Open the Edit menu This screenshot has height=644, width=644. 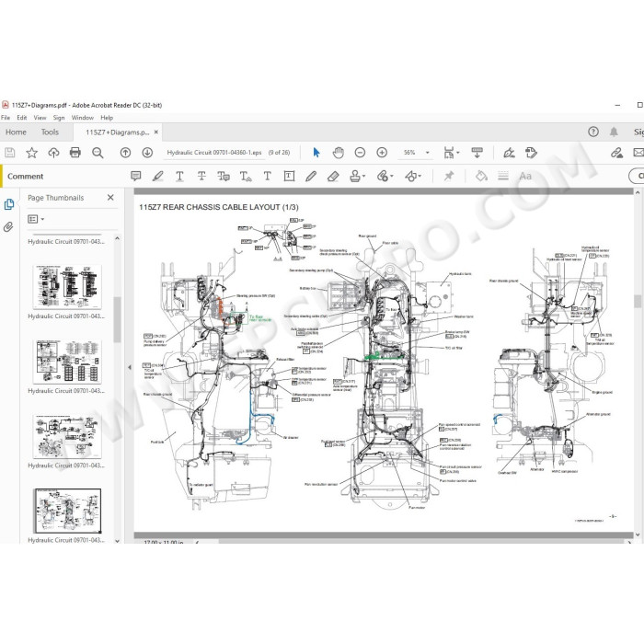[22, 118]
